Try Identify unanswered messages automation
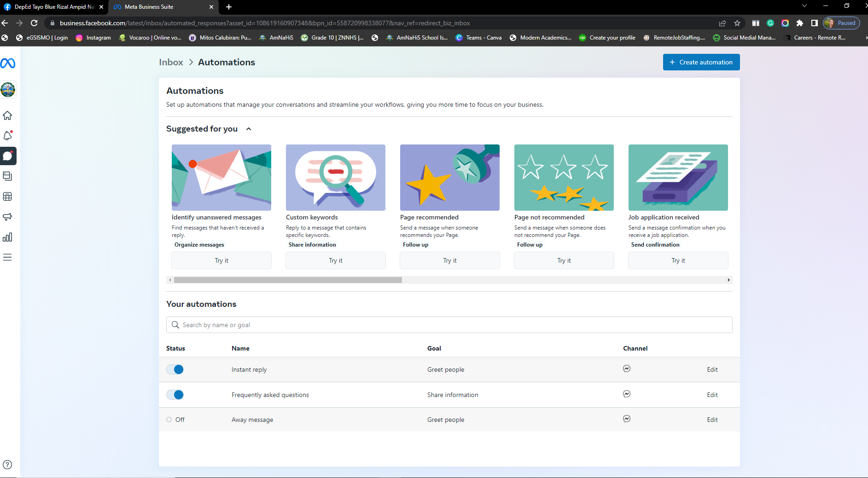Screen dimensions: 868x478 pyautogui.click(x=221, y=260)
